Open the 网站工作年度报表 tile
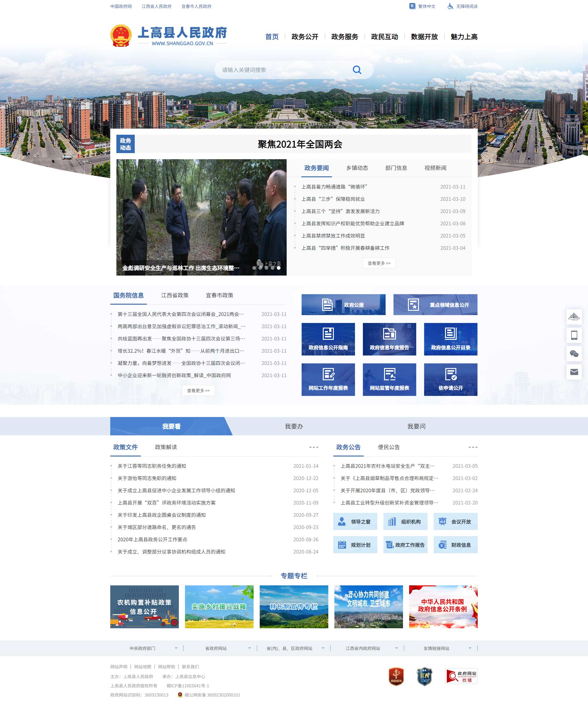588x710 pixels. coord(328,380)
